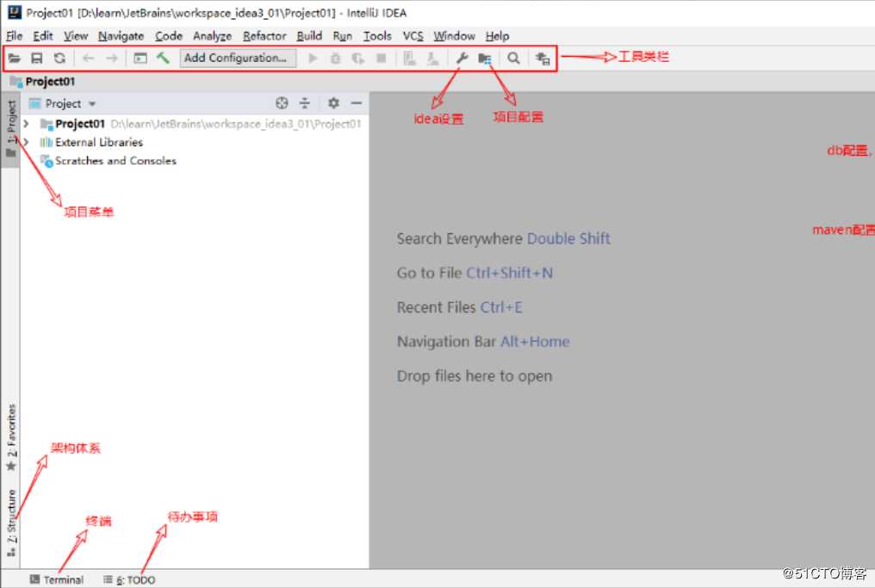Image resolution: width=875 pixels, height=588 pixels.
Task: Click the Save All toolbar icon
Action: click(x=37, y=58)
